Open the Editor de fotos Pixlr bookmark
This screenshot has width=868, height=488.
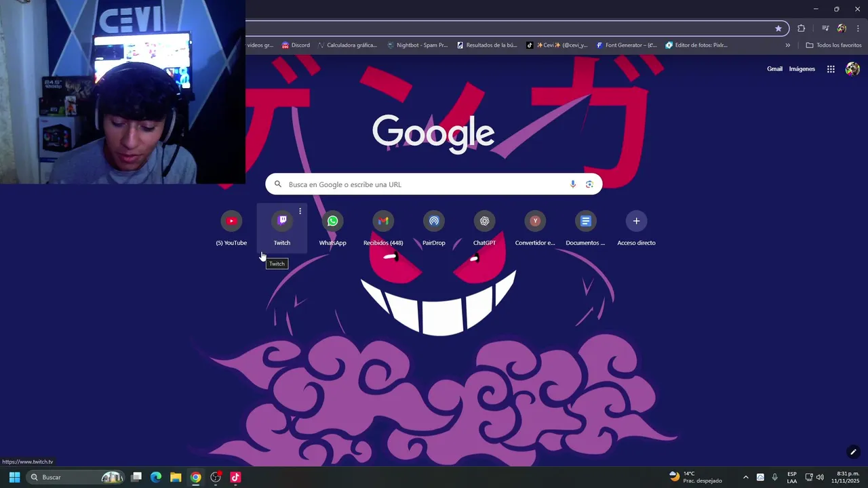(696, 45)
